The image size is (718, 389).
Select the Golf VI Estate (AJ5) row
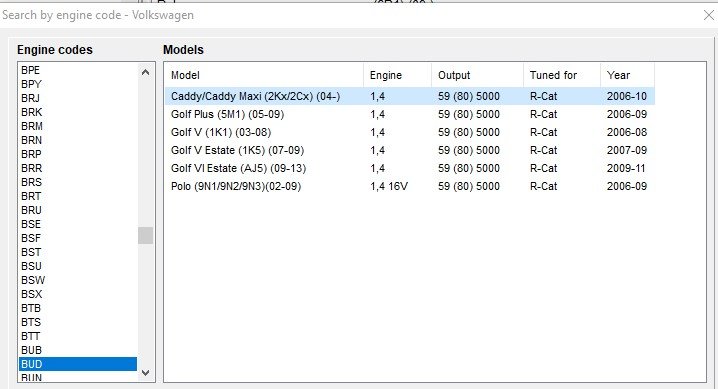(410, 168)
